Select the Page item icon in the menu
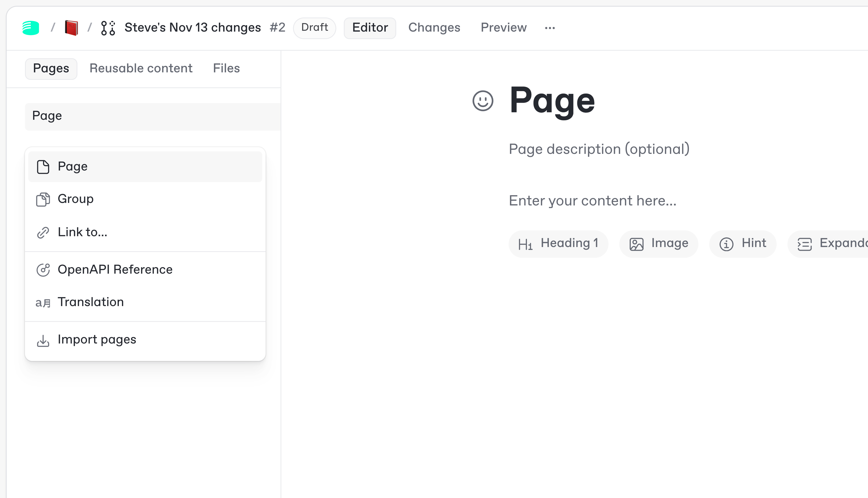 [43, 167]
